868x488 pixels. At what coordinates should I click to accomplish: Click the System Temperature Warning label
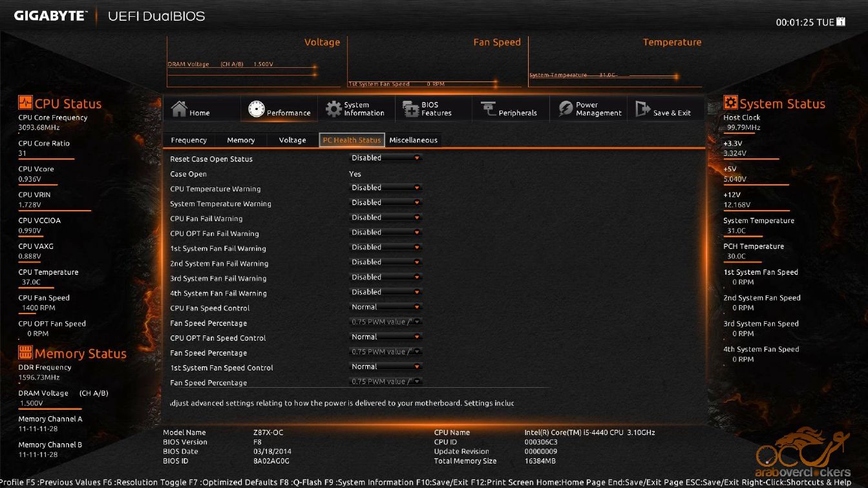[220, 204]
